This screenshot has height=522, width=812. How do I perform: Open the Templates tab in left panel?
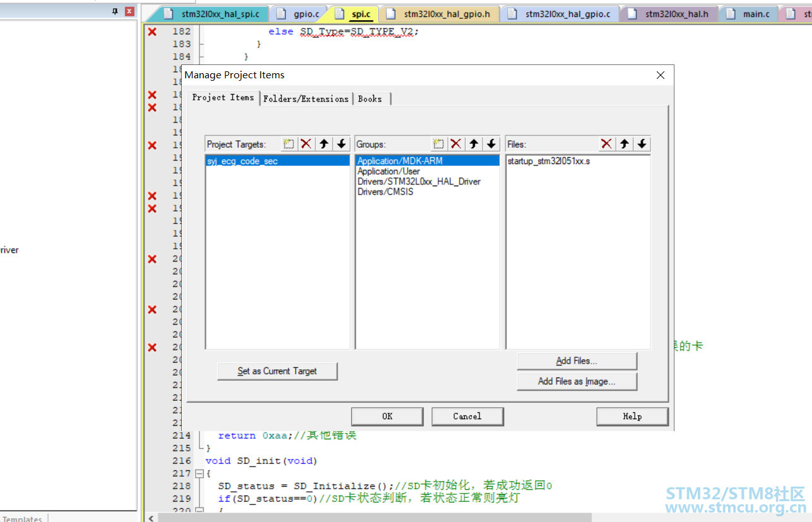click(21, 519)
